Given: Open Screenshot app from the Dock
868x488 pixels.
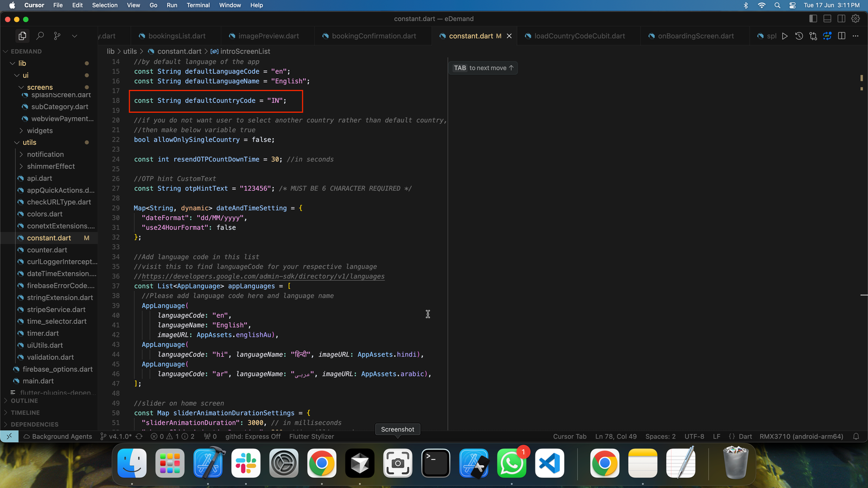Looking at the screenshot, I should tap(398, 463).
